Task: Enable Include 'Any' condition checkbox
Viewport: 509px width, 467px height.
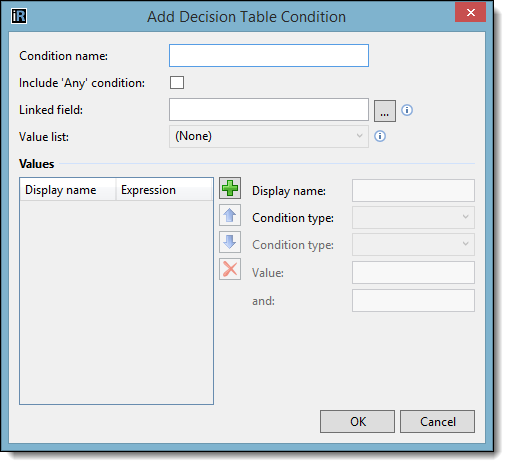Action: point(177,83)
